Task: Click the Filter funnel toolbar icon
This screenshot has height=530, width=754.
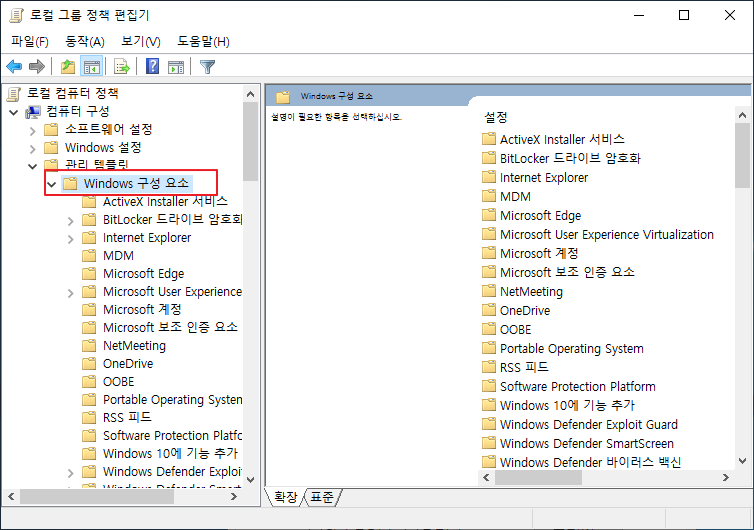Action: 207,66
